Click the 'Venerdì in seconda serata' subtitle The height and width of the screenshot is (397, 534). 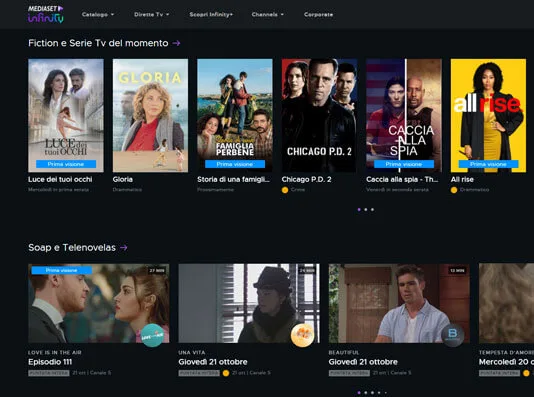397,190
